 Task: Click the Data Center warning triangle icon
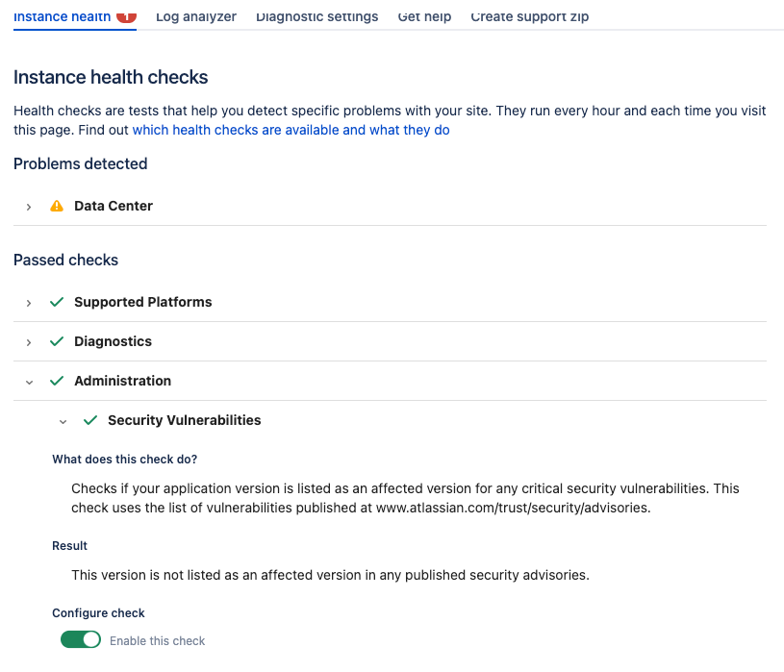57,206
